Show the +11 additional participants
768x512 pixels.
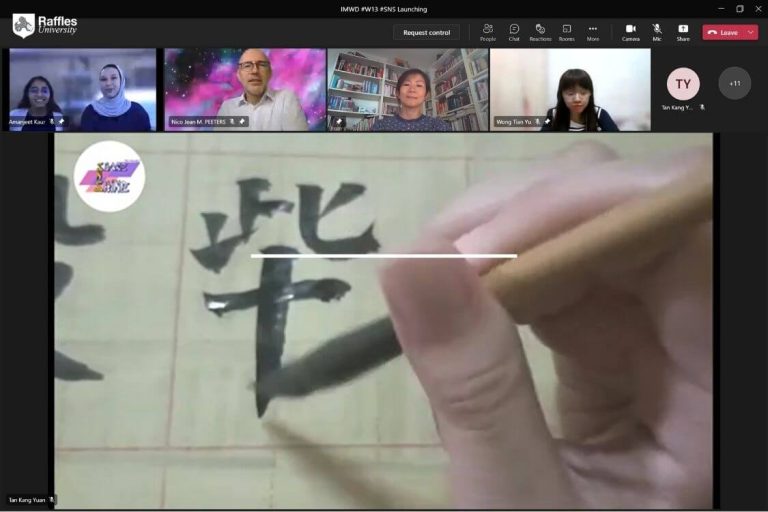(x=735, y=83)
